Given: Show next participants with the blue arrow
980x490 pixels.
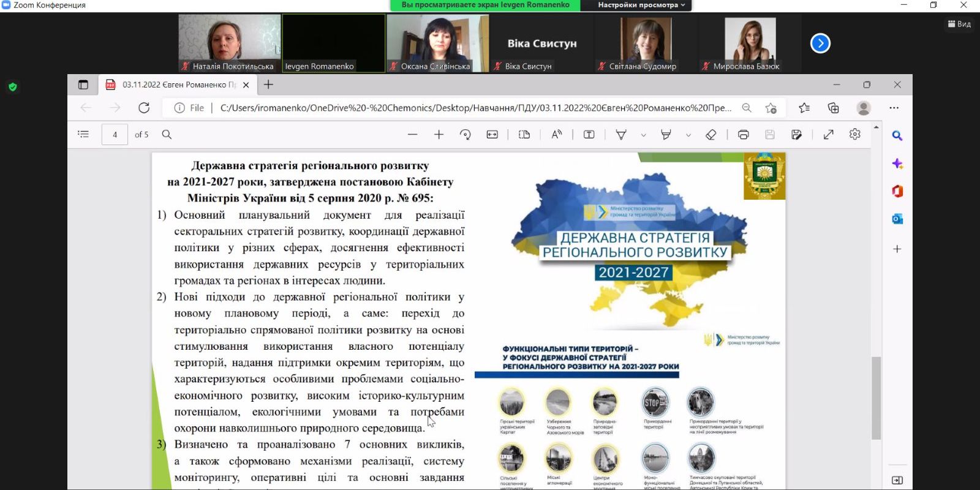Looking at the screenshot, I should coord(820,43).
